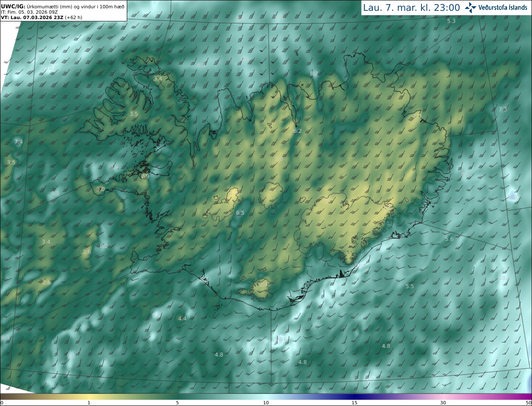
Task: Click the '10' tick label on the color scale
Action: coord(266,403)
